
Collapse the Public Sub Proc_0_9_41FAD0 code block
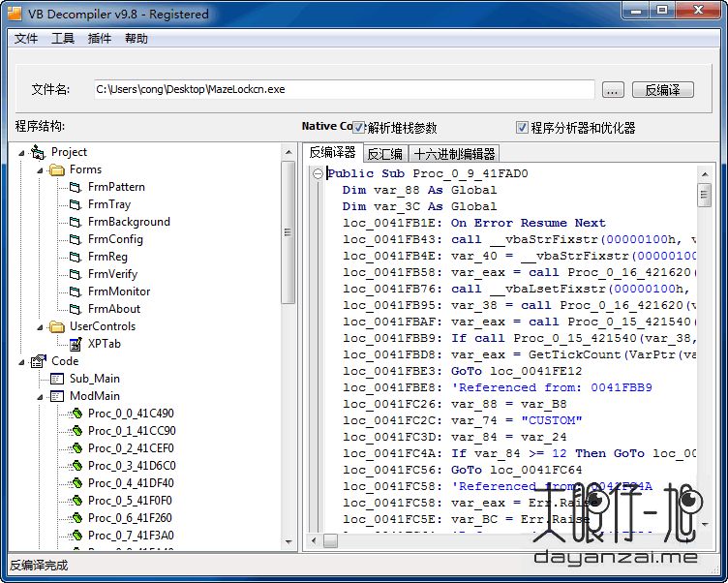pyautogui.click(x=318, y=173)
